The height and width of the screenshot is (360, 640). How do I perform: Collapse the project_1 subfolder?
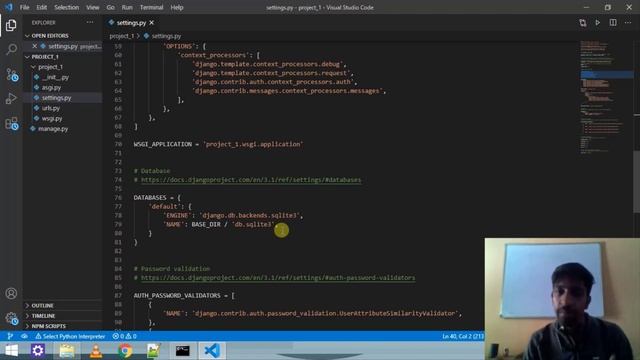(49, 67)
